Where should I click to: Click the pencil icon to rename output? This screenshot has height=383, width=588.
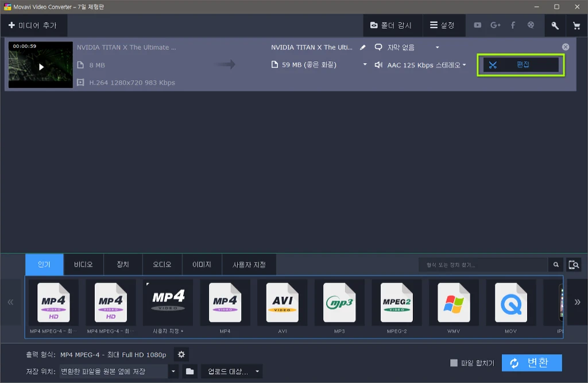point(363,47)
